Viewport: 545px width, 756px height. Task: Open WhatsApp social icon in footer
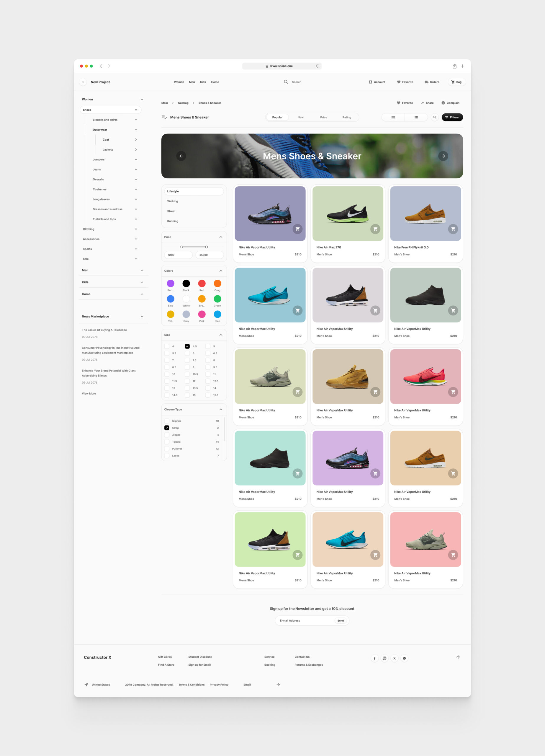point(405,658)
